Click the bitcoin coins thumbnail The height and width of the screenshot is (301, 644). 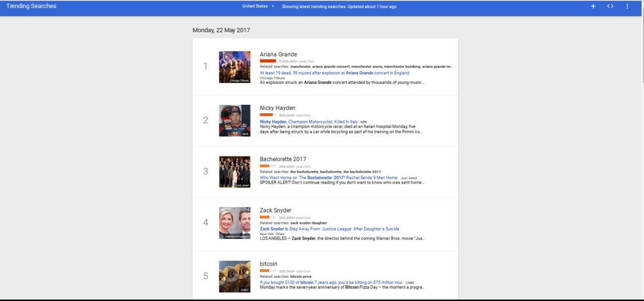(234, 276)
